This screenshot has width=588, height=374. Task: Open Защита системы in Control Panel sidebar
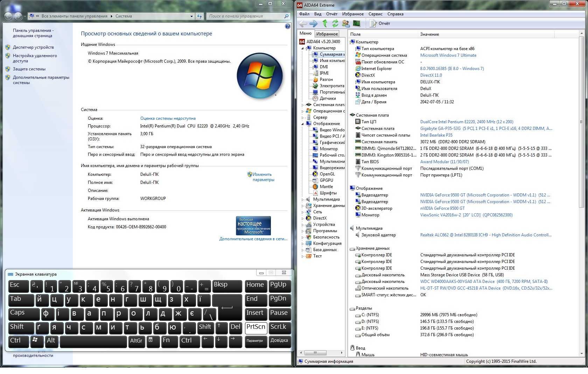click(29, 69)
